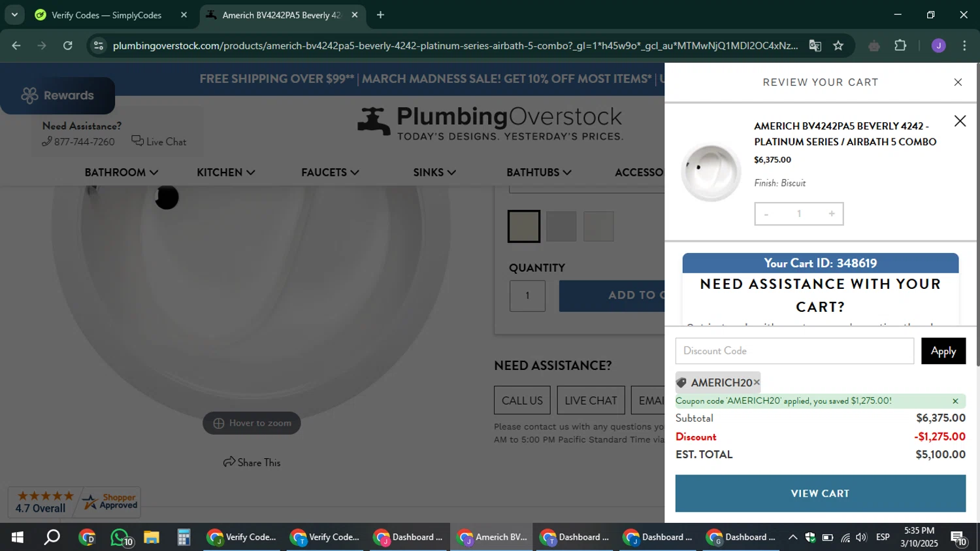This screenshot has height=551, width=980.
Task: Open the View Cart page
Action: coord(821,493)
